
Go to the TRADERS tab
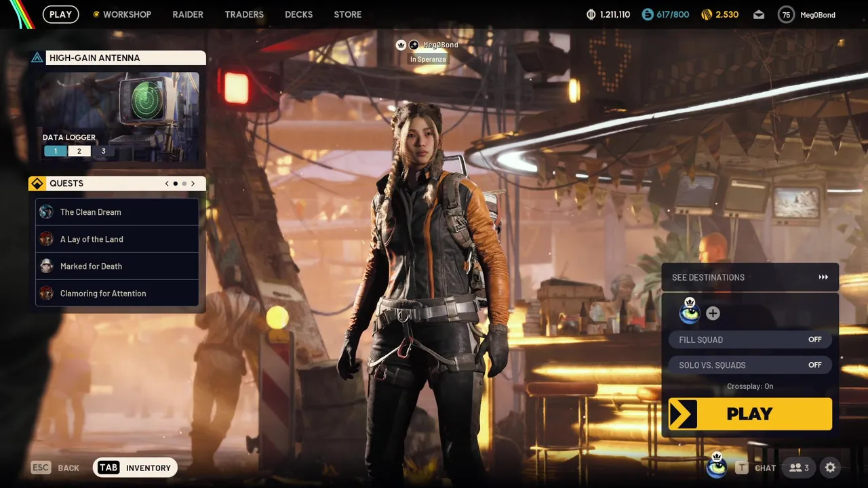tap(244, 14)
